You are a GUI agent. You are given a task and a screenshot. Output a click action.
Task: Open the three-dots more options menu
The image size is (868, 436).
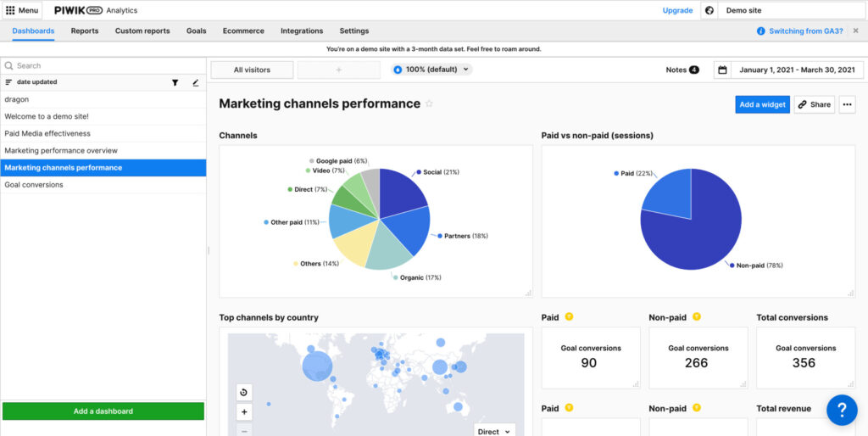coord(848,104)
